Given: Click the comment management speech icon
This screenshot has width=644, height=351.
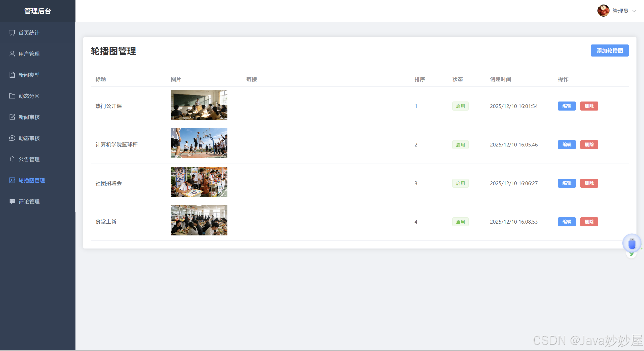Looking at the screenshot, I should (12, 202).
